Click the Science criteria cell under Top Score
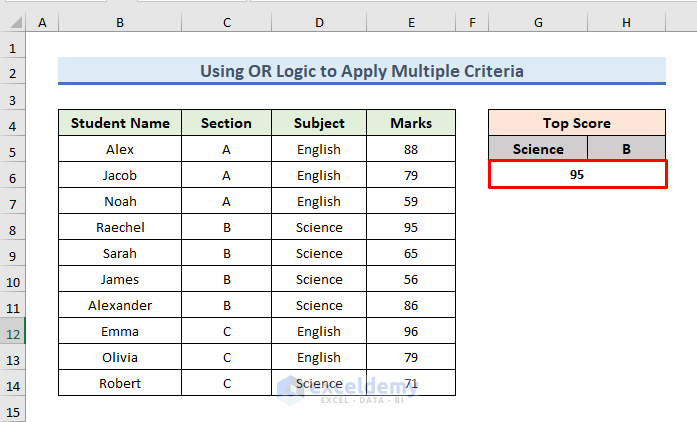697x422 pixels. coord(538,149)
